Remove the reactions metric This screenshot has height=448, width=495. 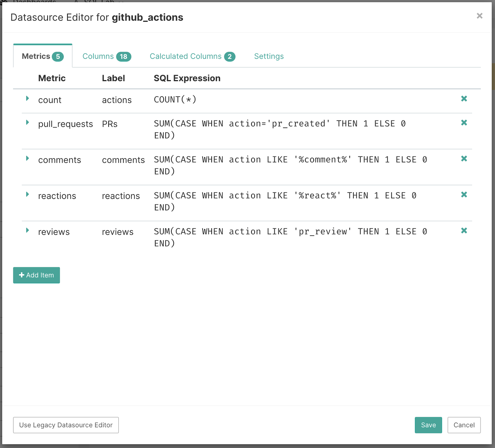click(x=464, y=195)
